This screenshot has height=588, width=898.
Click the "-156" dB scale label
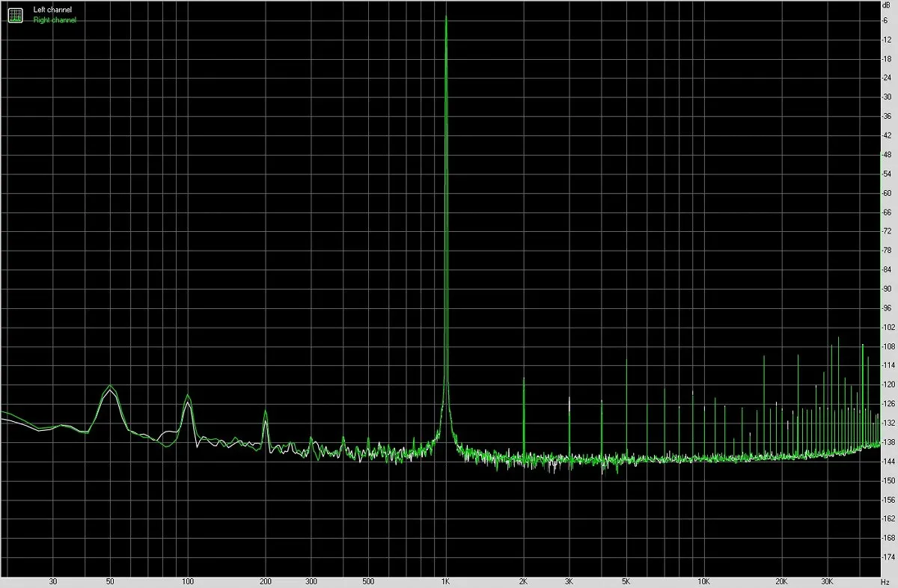coord(888,500)
